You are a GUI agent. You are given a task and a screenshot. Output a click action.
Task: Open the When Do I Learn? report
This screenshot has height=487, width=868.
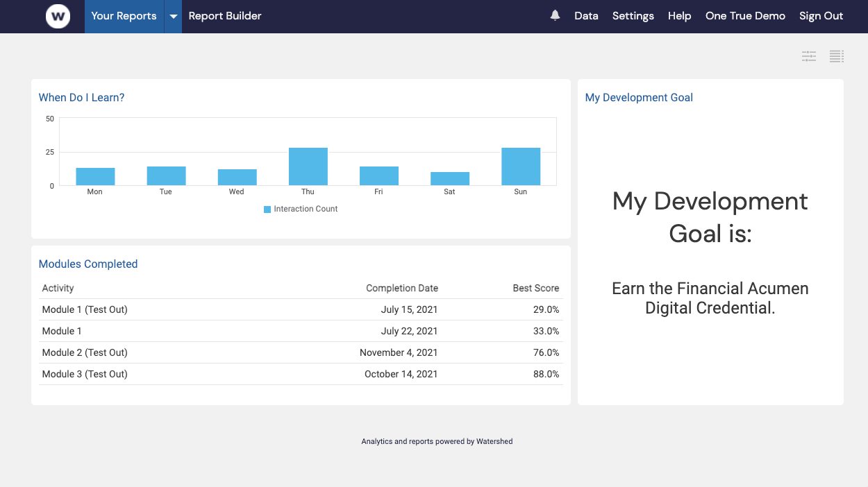pos(81,97)
